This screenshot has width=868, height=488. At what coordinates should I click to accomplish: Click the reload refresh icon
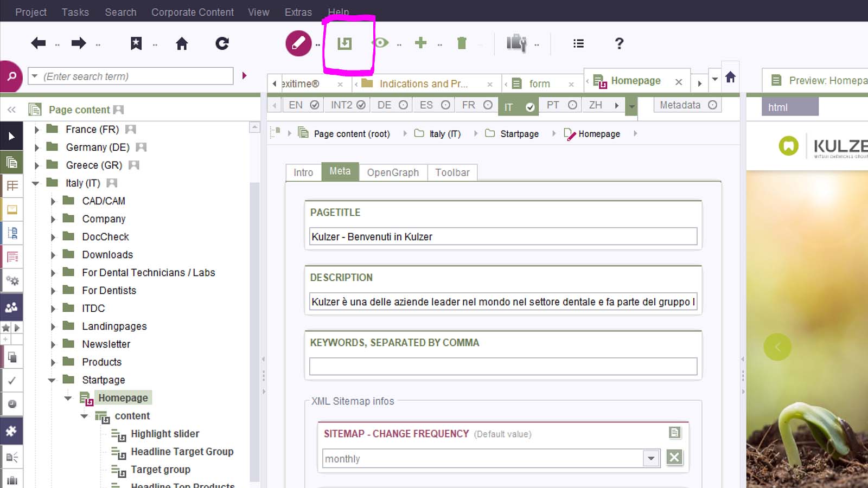[x=222, y=43]
